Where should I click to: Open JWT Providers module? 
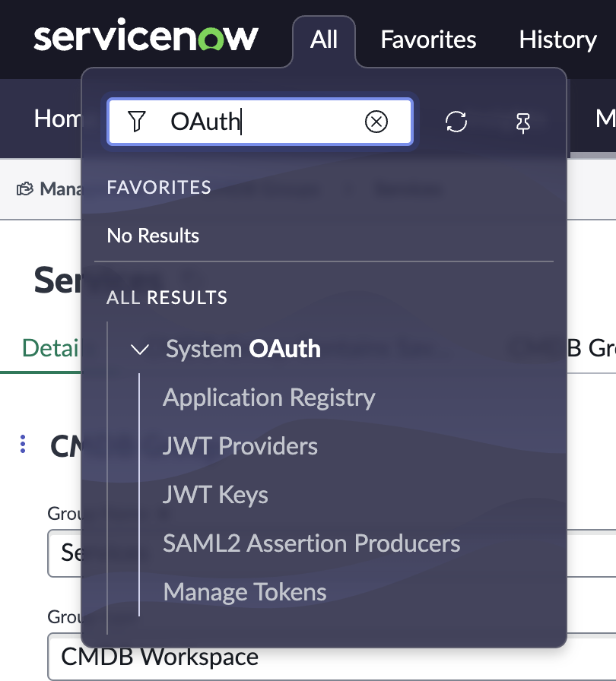240,446
